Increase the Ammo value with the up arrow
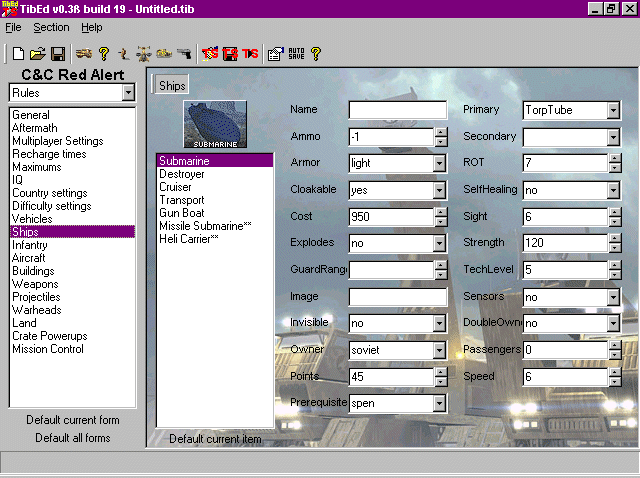 click(441, 133)
